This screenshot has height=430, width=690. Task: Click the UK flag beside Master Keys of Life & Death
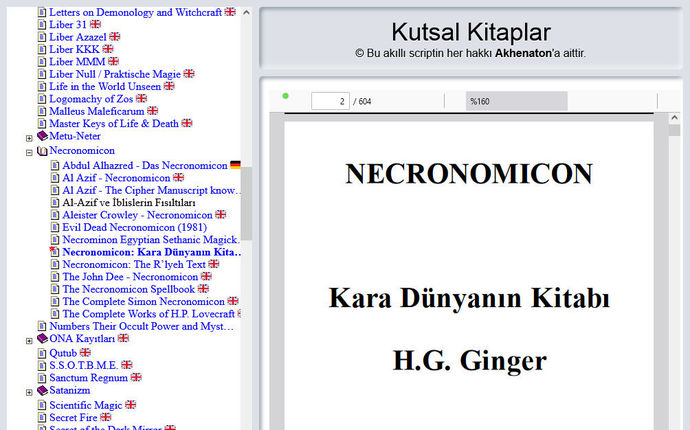[x=187, y=123]
